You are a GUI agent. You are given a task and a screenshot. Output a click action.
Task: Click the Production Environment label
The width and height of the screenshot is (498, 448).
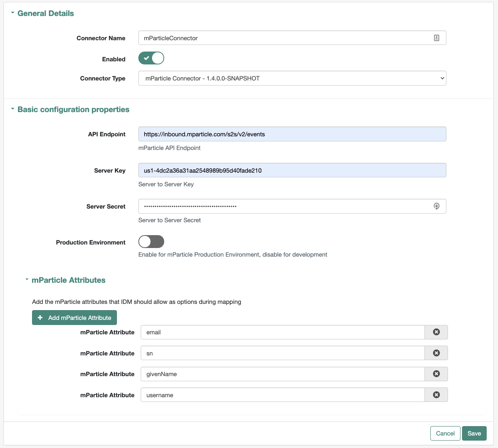point(91,243)
